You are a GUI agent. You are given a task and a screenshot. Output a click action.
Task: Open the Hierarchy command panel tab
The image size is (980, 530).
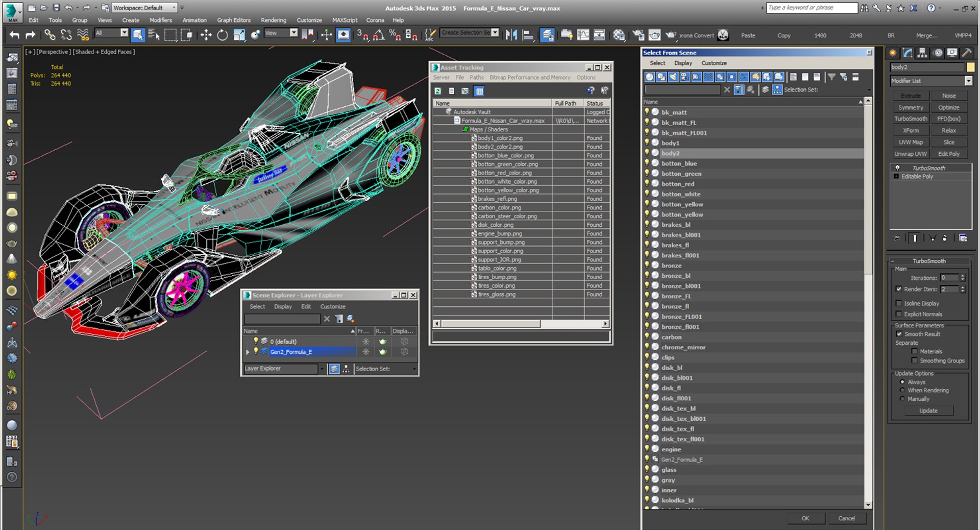click(x=922, y=53)
